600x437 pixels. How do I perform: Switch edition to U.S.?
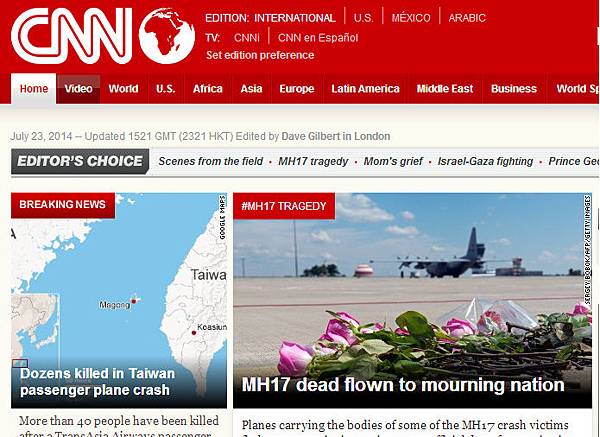(x=364, y=18)
